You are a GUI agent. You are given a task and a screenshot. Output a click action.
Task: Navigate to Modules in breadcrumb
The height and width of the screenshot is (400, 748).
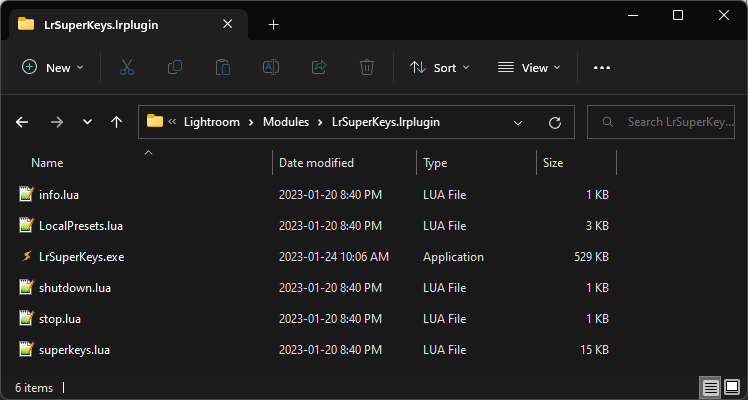tap(286, 122)
